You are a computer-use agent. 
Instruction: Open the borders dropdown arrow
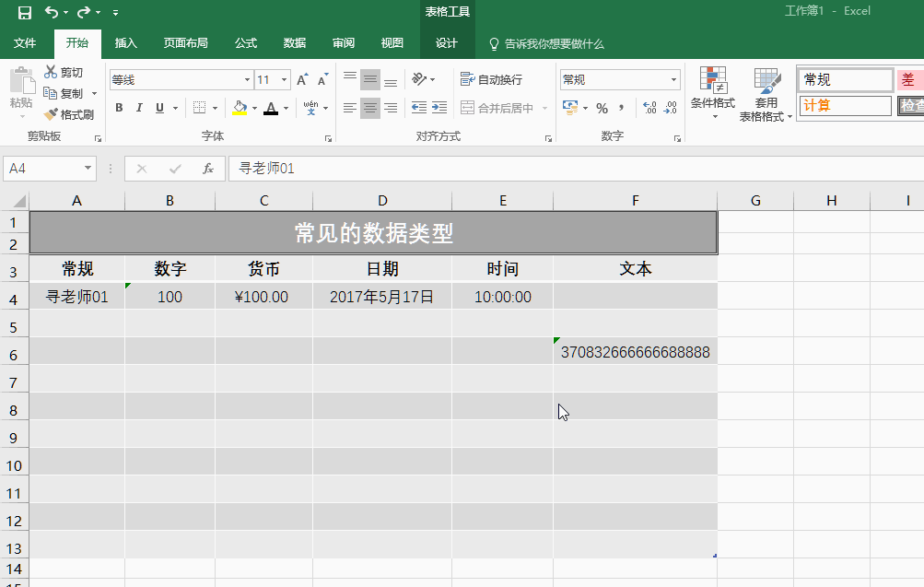[x=215, y=108]
